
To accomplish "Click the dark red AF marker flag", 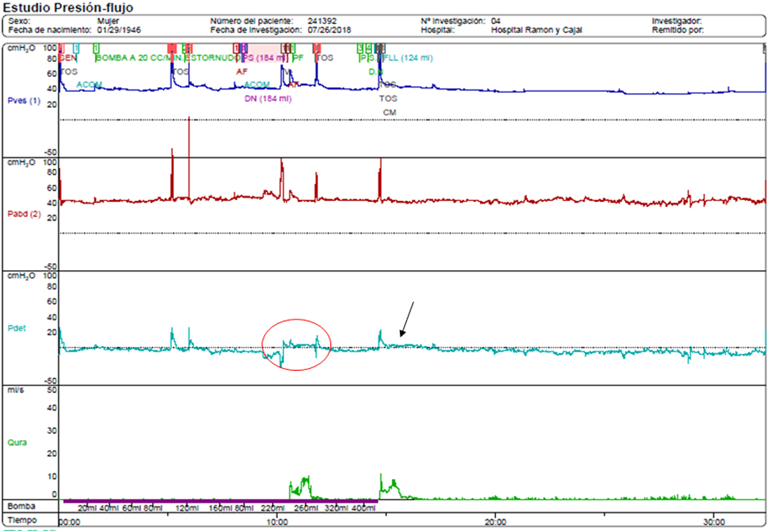I will [x=236, y=48].
